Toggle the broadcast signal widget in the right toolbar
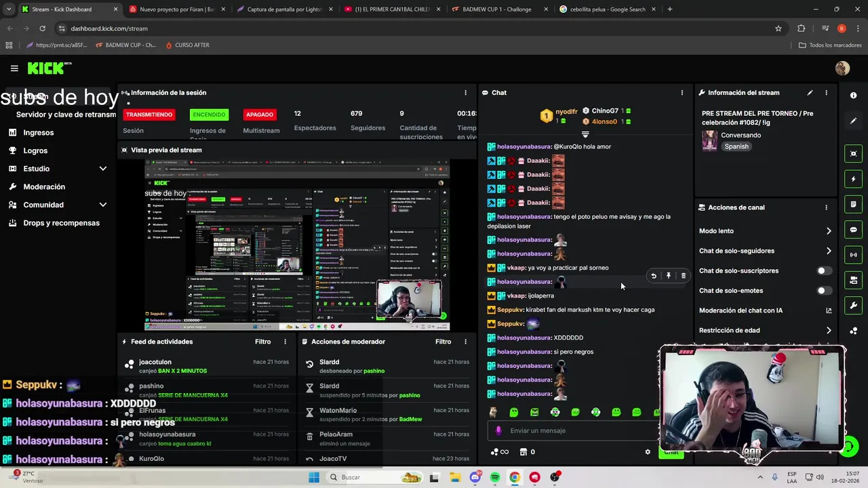The height and width of the screenshot is (488, 868). (853, 255)
